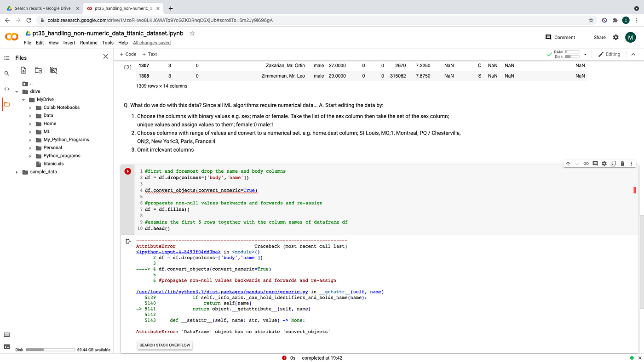The height and width of the screenshot is (362, 644).
Task: Star the notebook next to its title
Action: pyautogui.click(x=192, y=33)
